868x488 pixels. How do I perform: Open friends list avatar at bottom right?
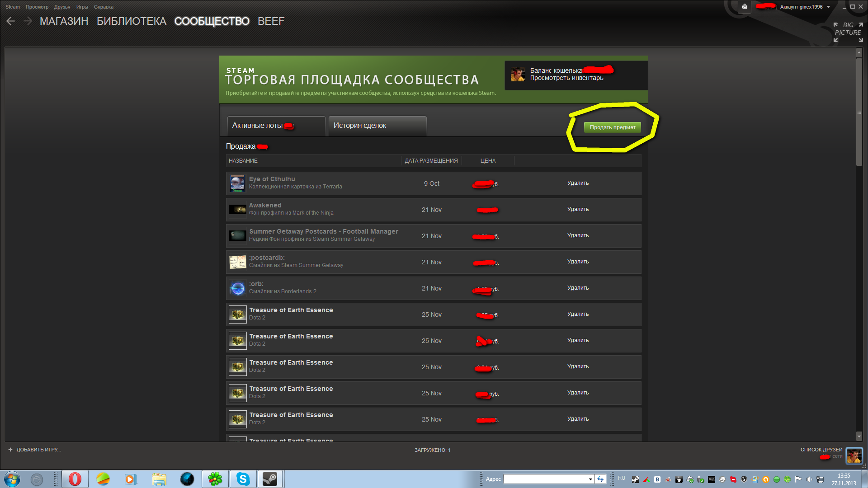coord(854,456)
